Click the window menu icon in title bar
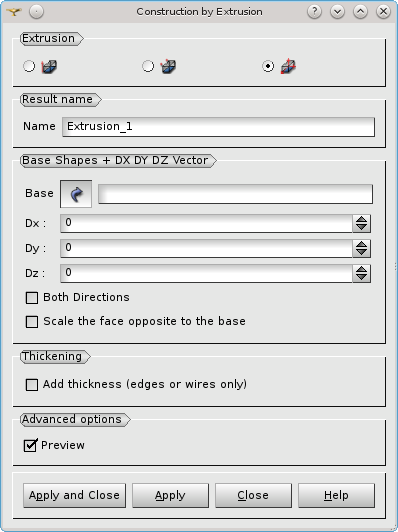Viewport: 398px width, 532px height. (x=14, y=12)
